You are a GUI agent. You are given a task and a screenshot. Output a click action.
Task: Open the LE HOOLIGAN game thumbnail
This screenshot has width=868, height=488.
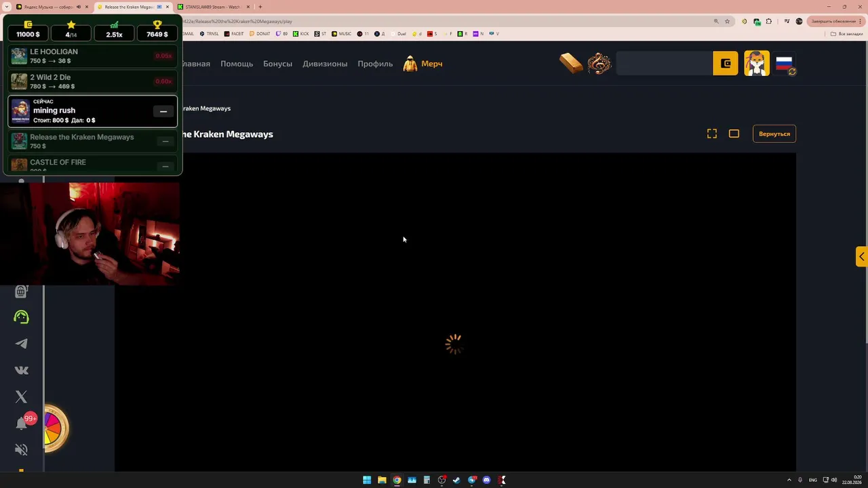point(19,56)
